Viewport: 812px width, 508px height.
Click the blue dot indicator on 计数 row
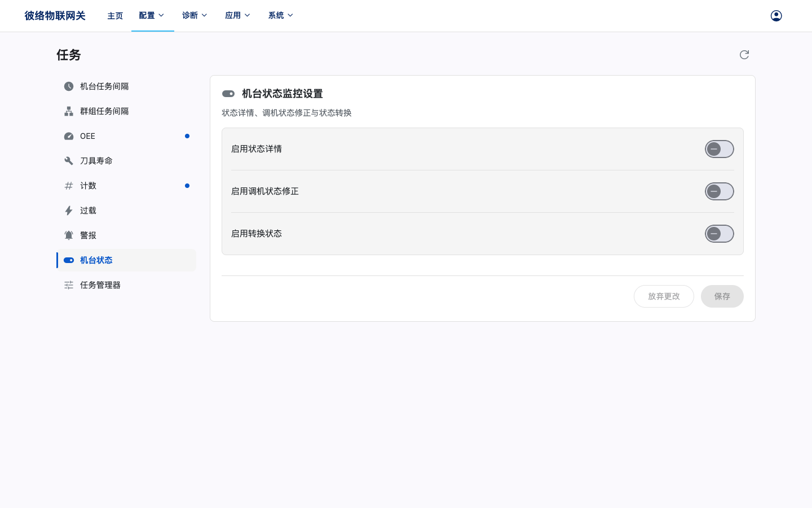[x=187, y=186]
